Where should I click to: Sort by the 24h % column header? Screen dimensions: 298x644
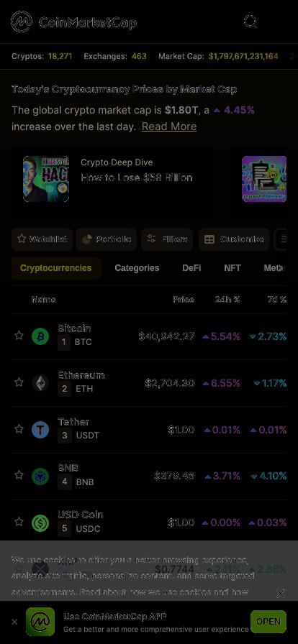click(227, 300)
